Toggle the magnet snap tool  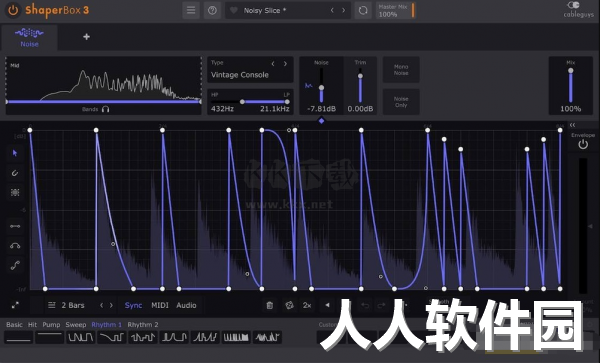[x=15, y=173]
